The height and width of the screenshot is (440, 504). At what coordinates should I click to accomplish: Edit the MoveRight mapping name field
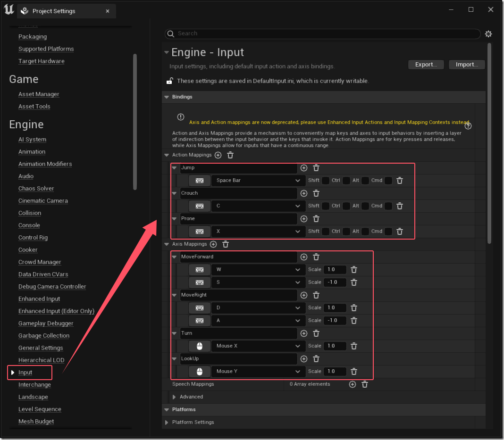(238, 295)
